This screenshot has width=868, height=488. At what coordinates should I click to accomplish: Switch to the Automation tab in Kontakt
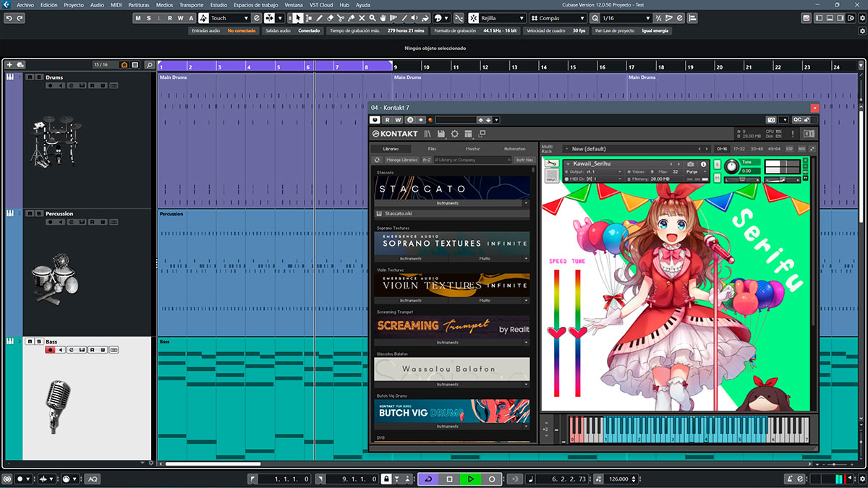(x=514, y=149)
